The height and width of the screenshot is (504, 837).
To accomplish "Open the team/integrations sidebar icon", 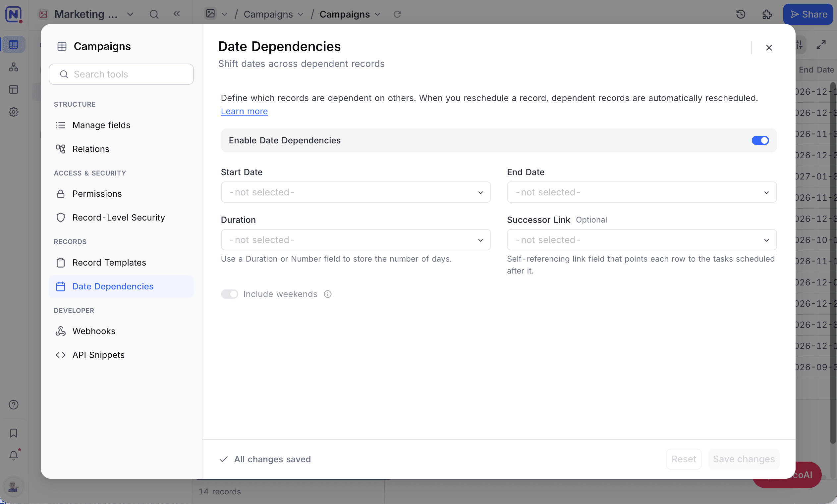I will click(14, 67).
